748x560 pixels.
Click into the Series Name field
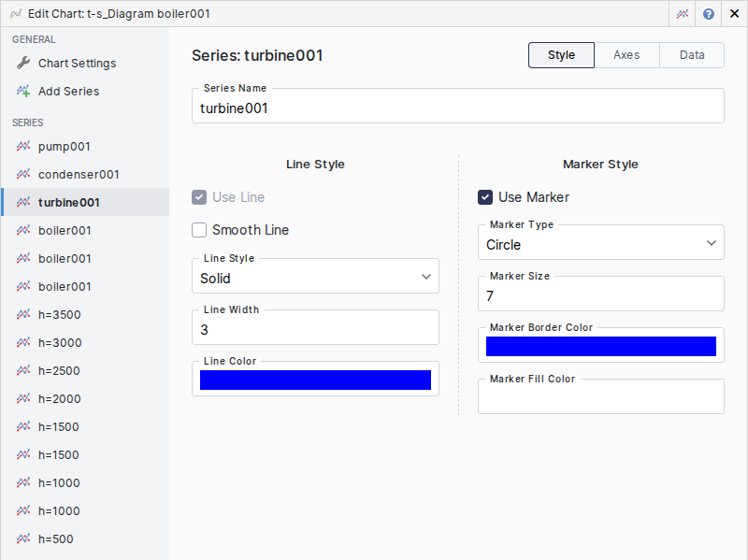tap(457, 108)
